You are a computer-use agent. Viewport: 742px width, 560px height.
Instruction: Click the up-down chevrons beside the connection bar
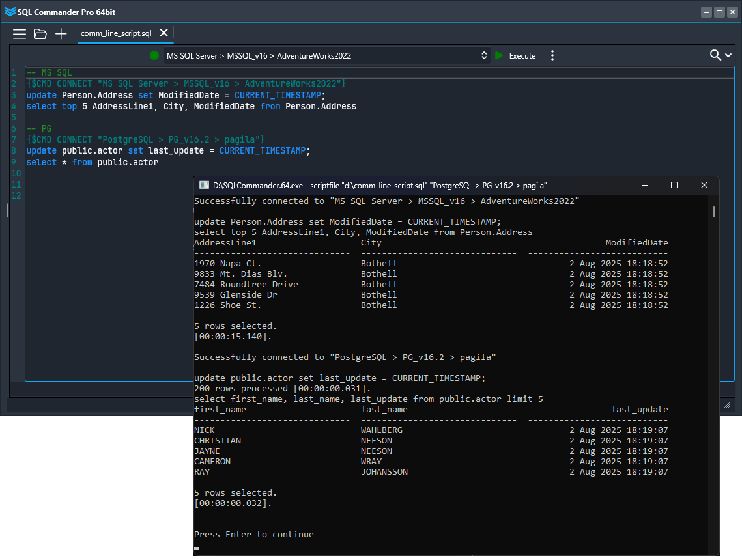click(x=483, y=55)
